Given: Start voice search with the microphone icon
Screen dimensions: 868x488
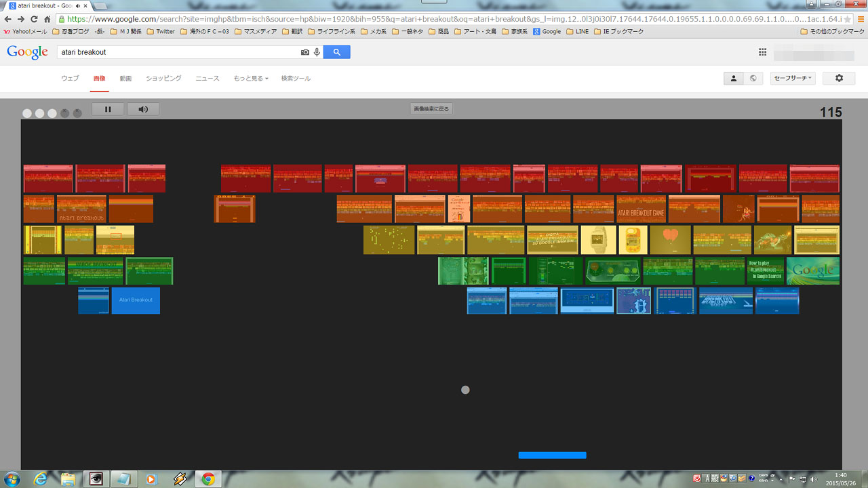Looking at the screenshot, I should tap(317, 52).
